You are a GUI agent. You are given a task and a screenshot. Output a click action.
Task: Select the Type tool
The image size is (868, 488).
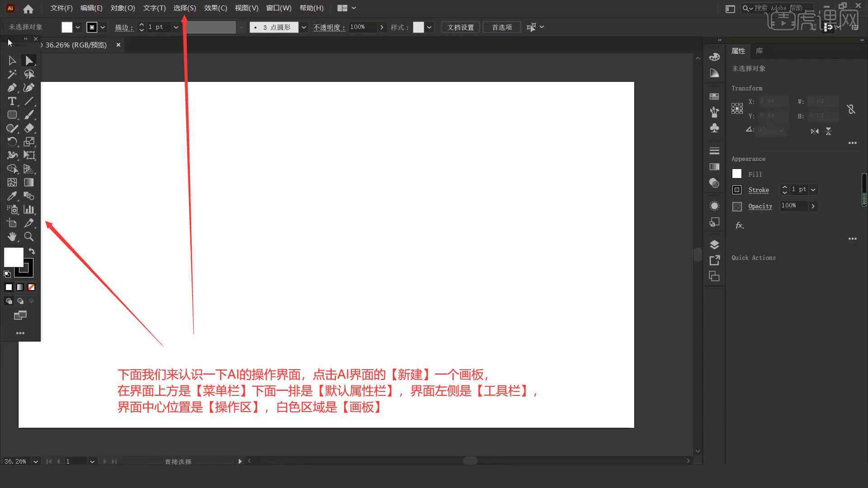click(11, 101)
